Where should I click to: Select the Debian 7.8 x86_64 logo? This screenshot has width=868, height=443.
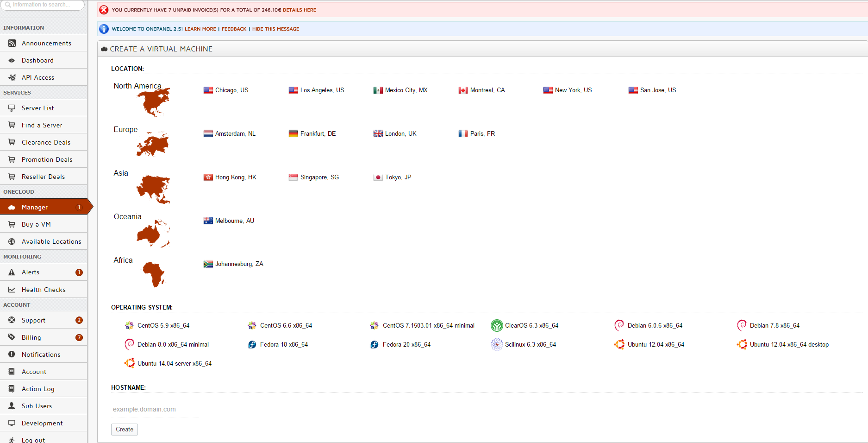point(742,325)
